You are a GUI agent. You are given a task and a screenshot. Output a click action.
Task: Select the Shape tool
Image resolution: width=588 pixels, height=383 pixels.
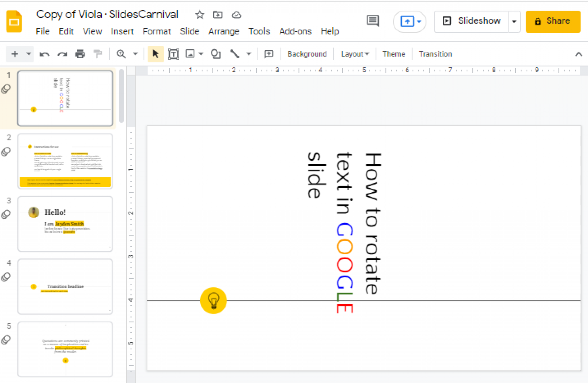pos(215,54)
